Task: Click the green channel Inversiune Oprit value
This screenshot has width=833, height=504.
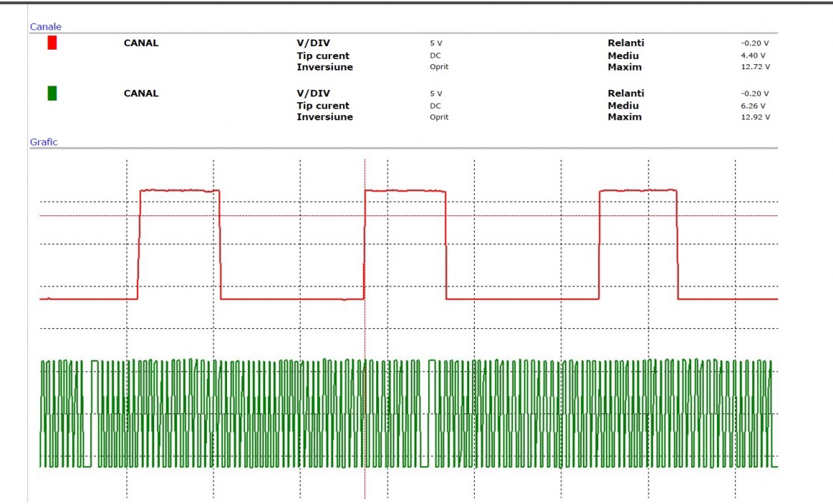Action: pyautogui.click(x=439, y=117)
